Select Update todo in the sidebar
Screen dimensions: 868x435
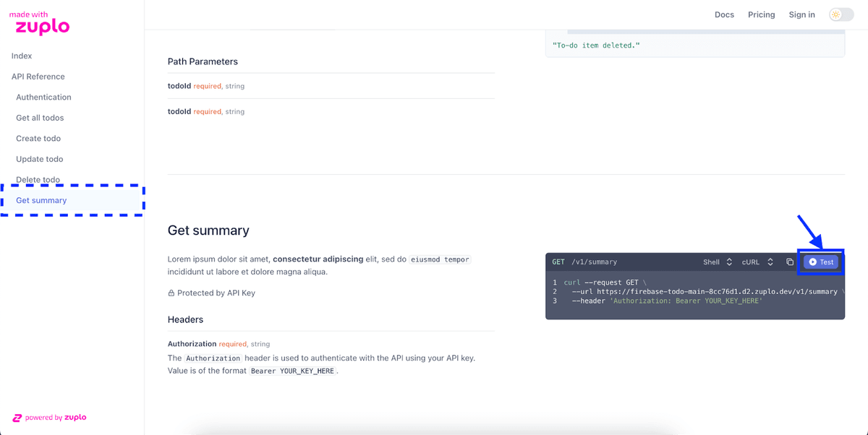click(x=38, y=159)
